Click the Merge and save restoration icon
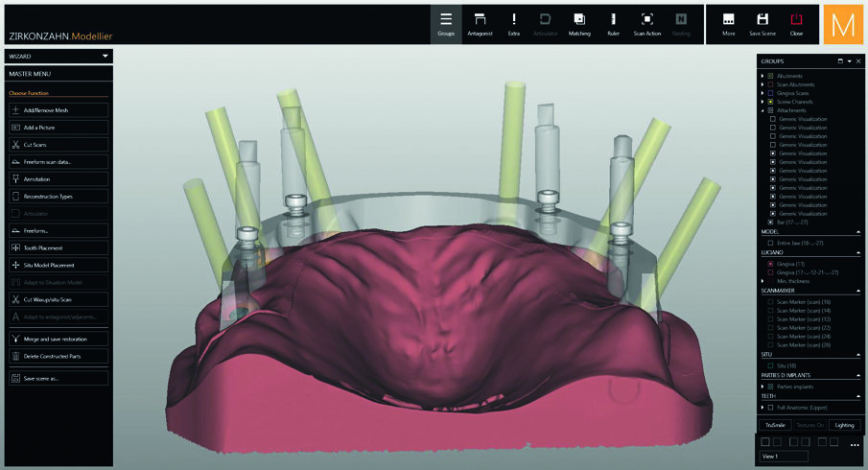 [x=15, y=339]
